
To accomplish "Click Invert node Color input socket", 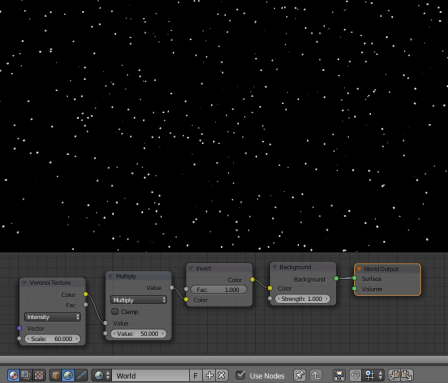I will pos(186,300).
